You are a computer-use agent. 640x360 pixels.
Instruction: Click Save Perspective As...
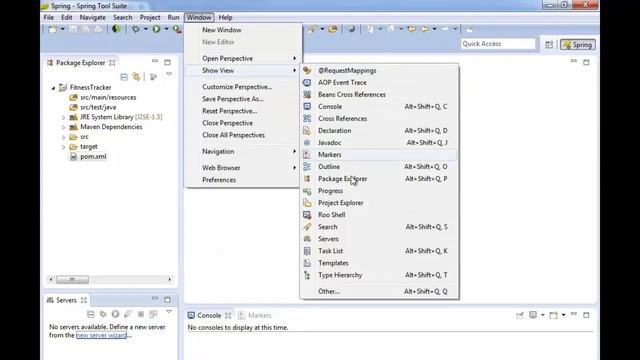(x=242, y=99)
